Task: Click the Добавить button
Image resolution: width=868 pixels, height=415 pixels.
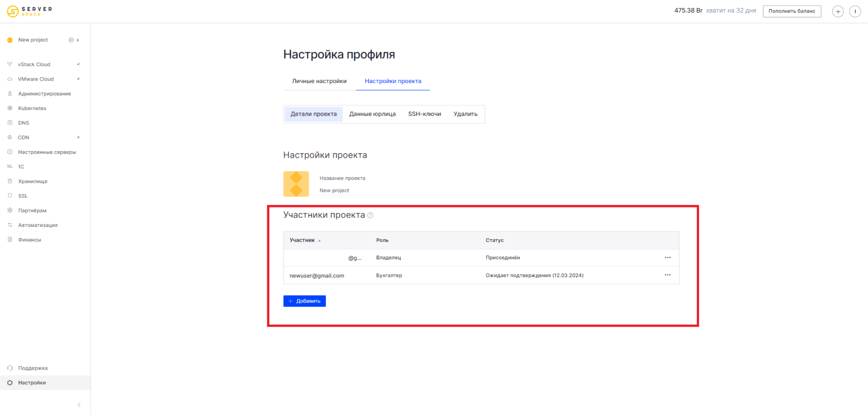Action: tap(304, 301)
